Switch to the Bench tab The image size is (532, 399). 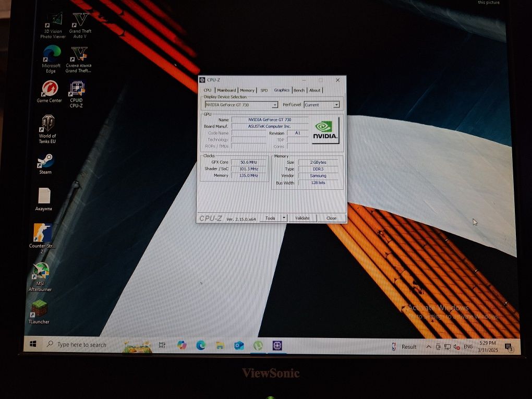pyautogui.click(x=299, y=90)
